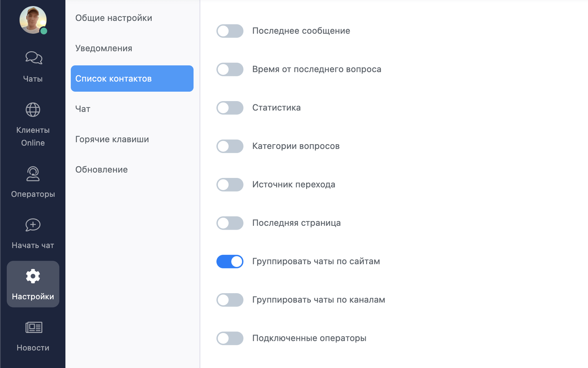Click the Начать чат plus bubble icon

click(33, 225)
